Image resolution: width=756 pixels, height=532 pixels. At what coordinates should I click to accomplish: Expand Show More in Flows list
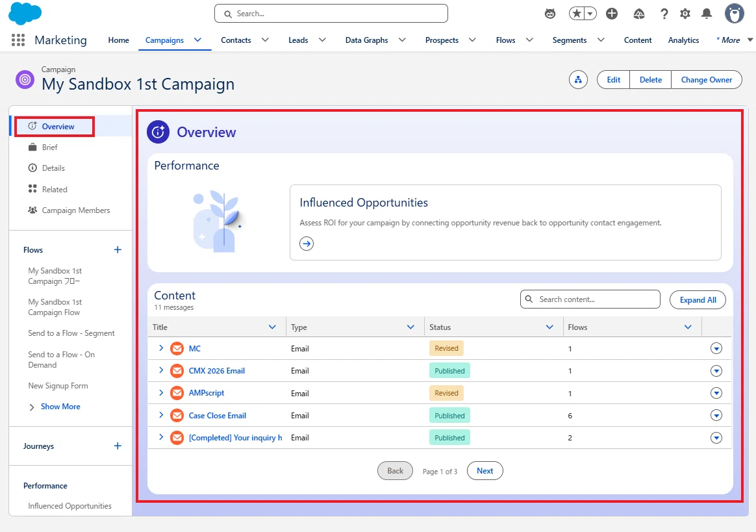point(55,407)
